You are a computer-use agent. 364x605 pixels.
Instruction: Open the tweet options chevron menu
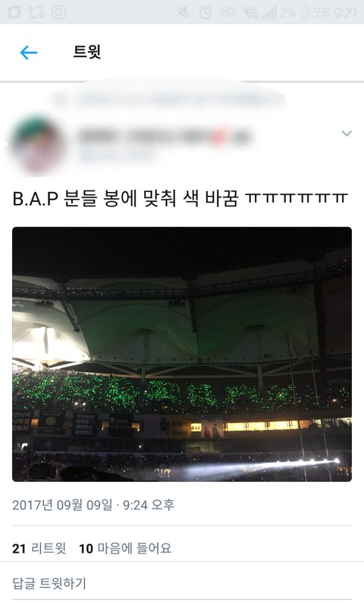[347, 134]
